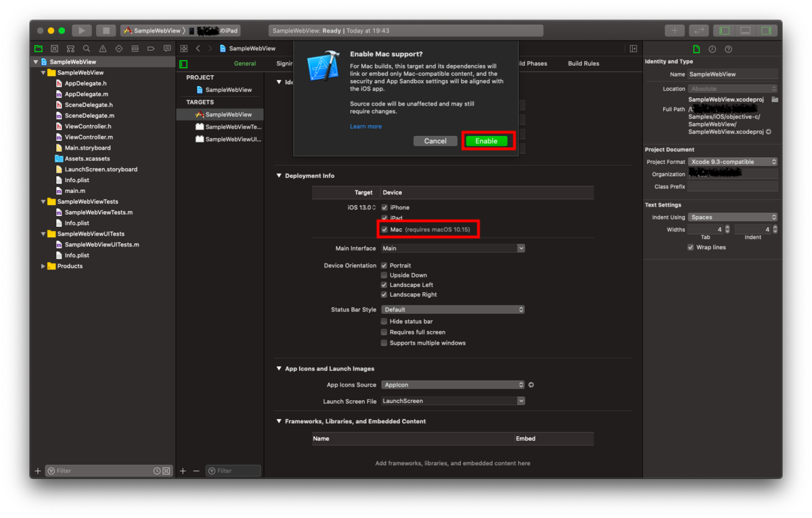Open the Breakpoint navigator

pyautogui.click(x=151, y=49)
